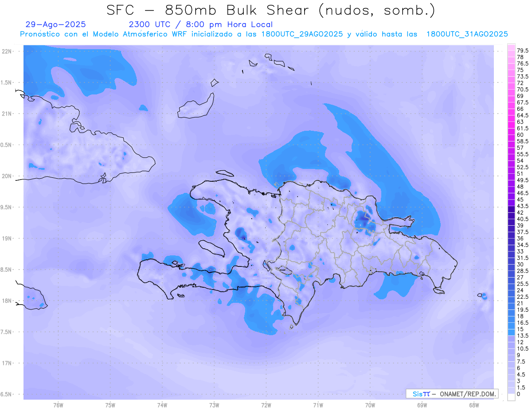The image size is (532, 411).
Task: Click the '71W' longitude label
Action: click(318, 405)
